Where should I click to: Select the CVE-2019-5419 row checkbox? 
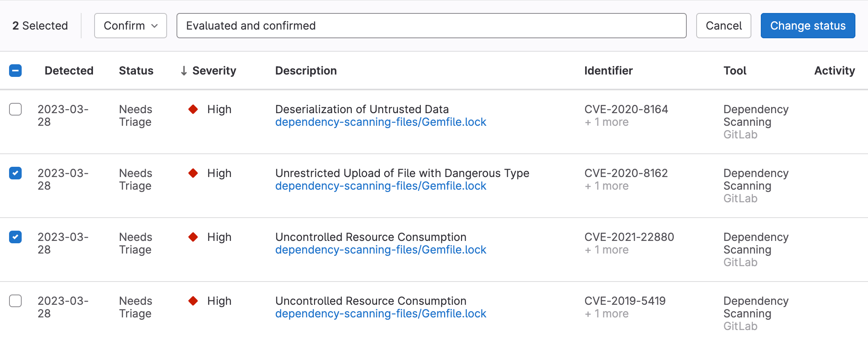tap(15, 301)
